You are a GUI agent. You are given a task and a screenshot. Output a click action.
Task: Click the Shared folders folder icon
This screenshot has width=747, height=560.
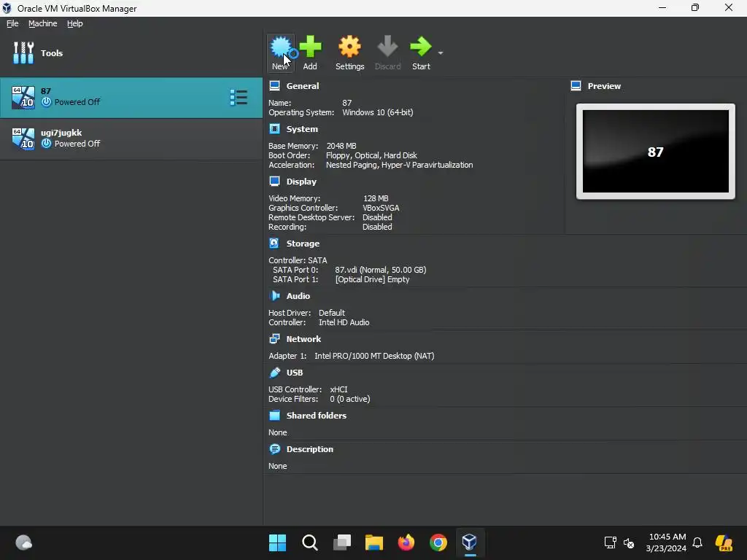[274, 415]
